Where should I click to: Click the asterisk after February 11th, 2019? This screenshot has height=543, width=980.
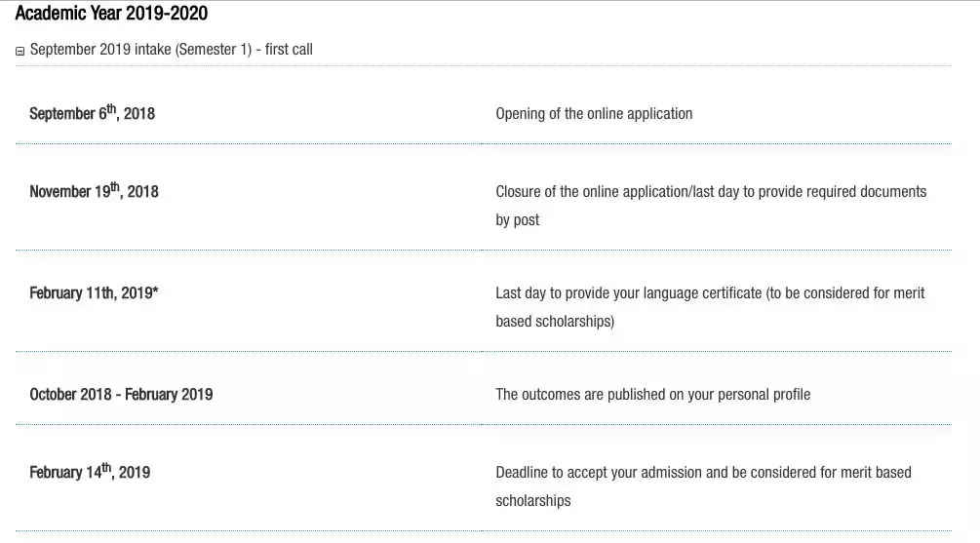155,291
